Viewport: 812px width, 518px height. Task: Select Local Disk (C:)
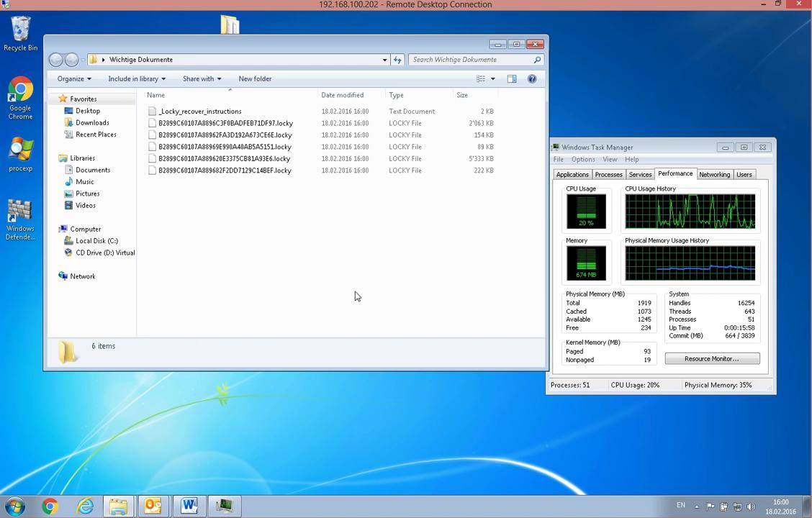coord(96,240)
